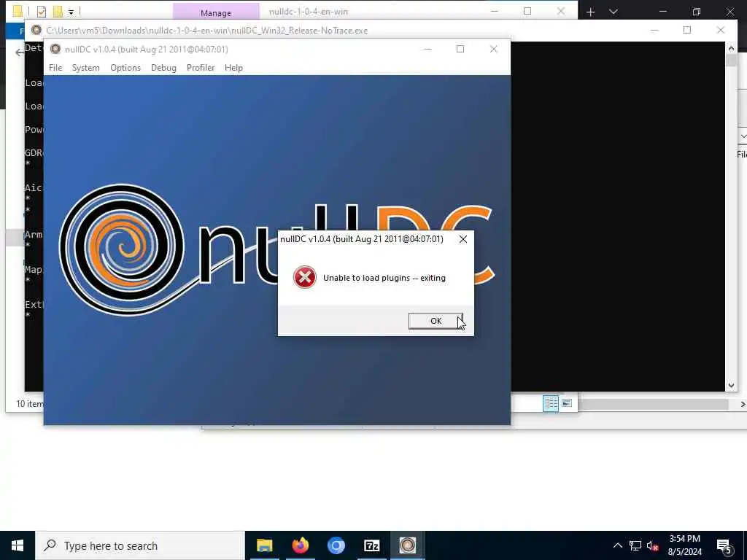Click the nulldc-1-0-4-en-win Explorer title
This screenshot has width=747, height=560.
tap(309, 12)
